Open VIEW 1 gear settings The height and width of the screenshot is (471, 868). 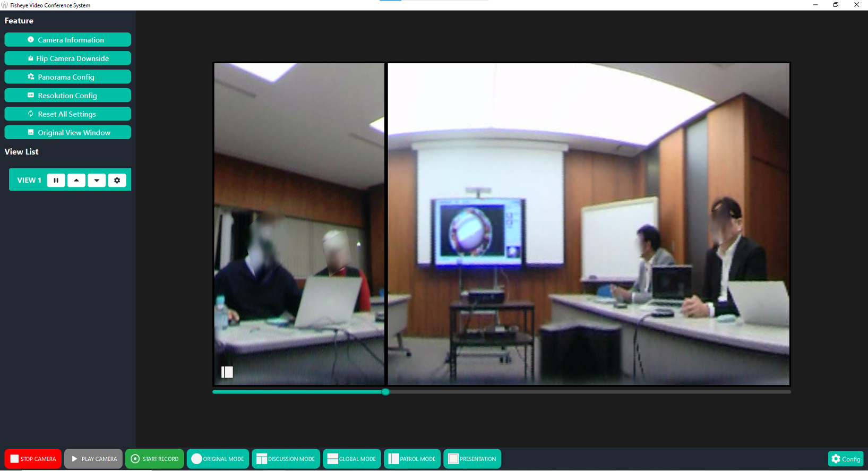[x=117, y=181]
